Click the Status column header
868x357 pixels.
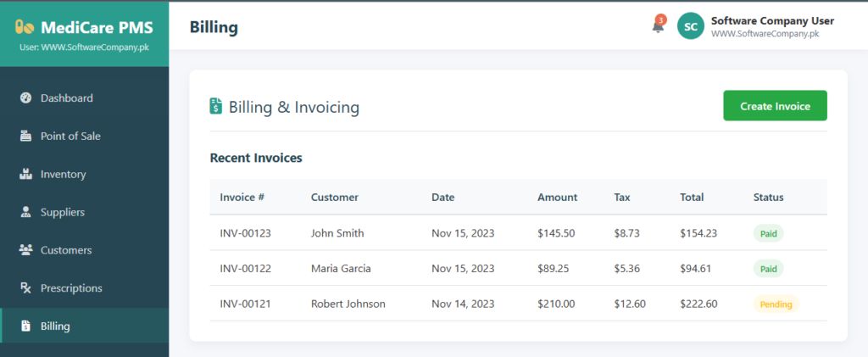point(768,198)
